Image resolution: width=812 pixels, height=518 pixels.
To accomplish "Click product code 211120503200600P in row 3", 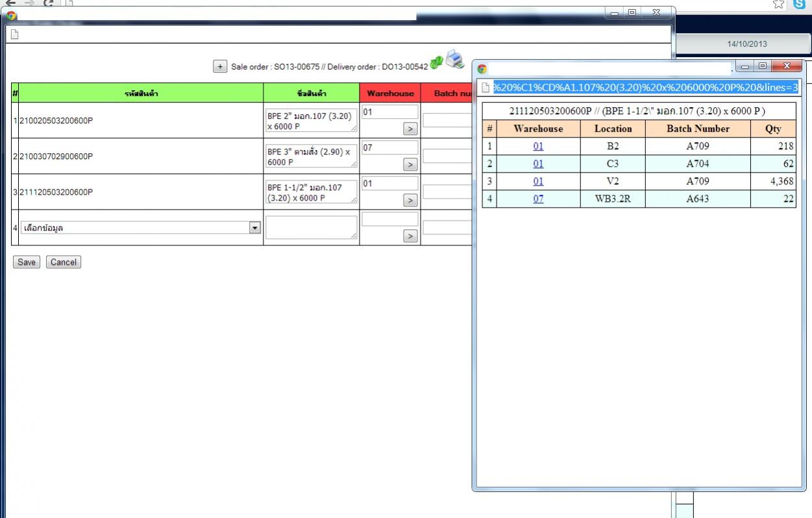I will (x=56, y=192).
